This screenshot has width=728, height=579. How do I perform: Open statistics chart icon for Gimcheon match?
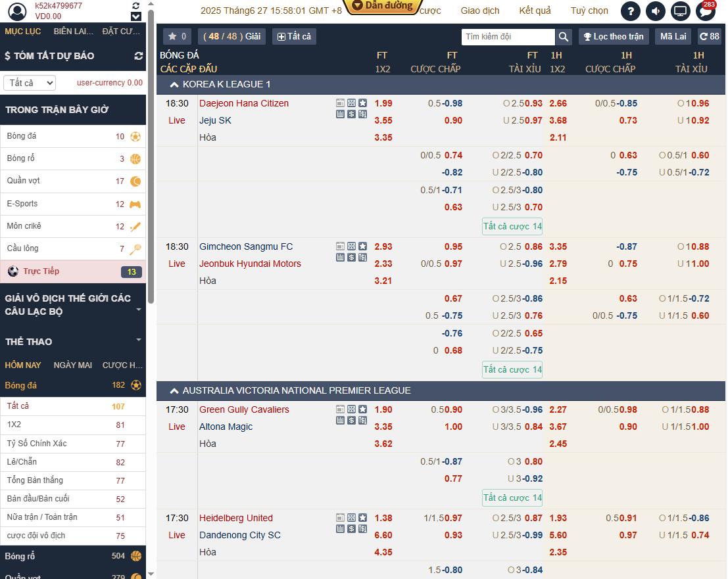(340, 257)
